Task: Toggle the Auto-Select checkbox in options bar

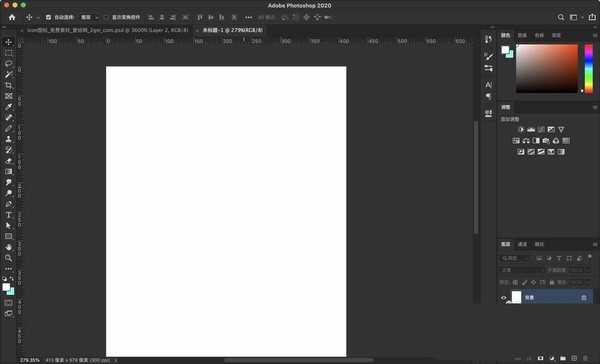Action: pos(48,18)
